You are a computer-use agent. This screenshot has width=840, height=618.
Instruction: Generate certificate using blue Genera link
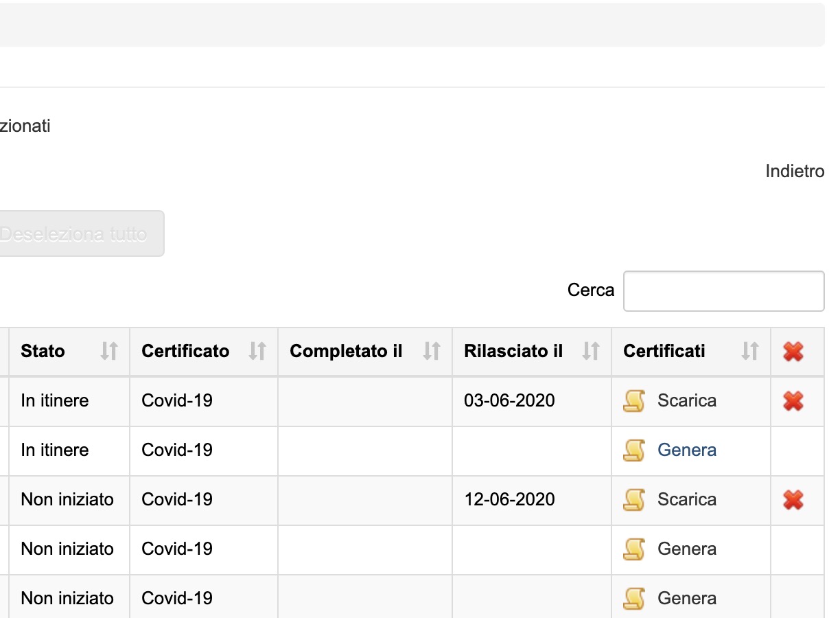click(x=686, y=450)
